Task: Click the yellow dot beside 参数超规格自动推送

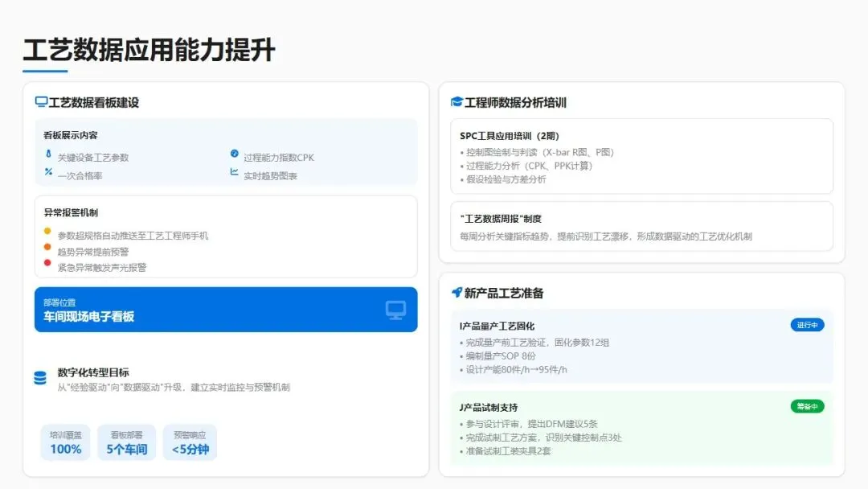Action: click(x=47, y=231)
